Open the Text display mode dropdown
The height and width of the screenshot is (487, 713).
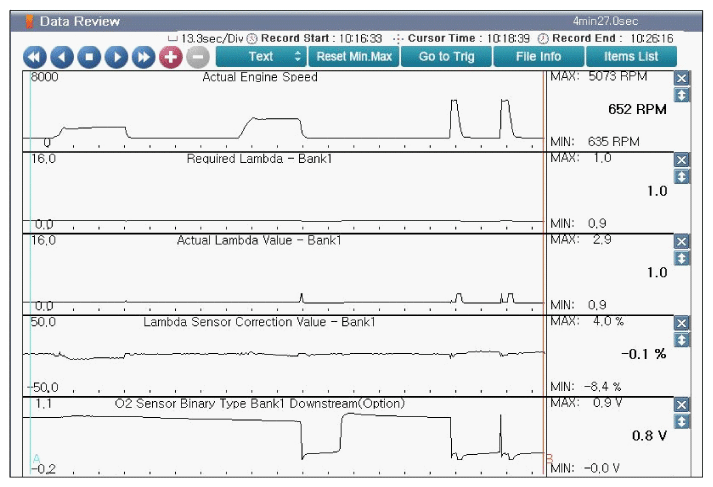click(x=261, y=57)
